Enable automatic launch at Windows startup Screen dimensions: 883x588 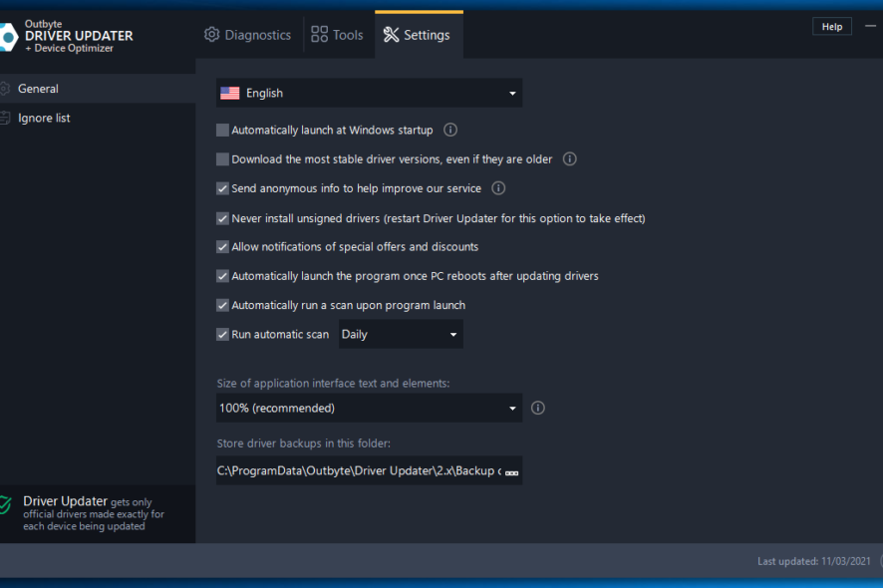(222, 131)
